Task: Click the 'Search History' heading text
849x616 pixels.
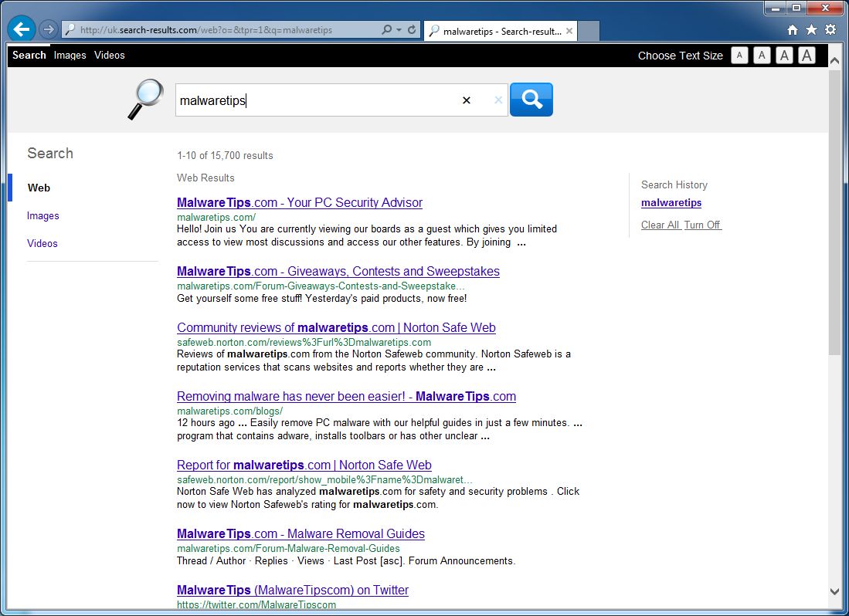Action: pyautogui.click(x=674, y=184)
